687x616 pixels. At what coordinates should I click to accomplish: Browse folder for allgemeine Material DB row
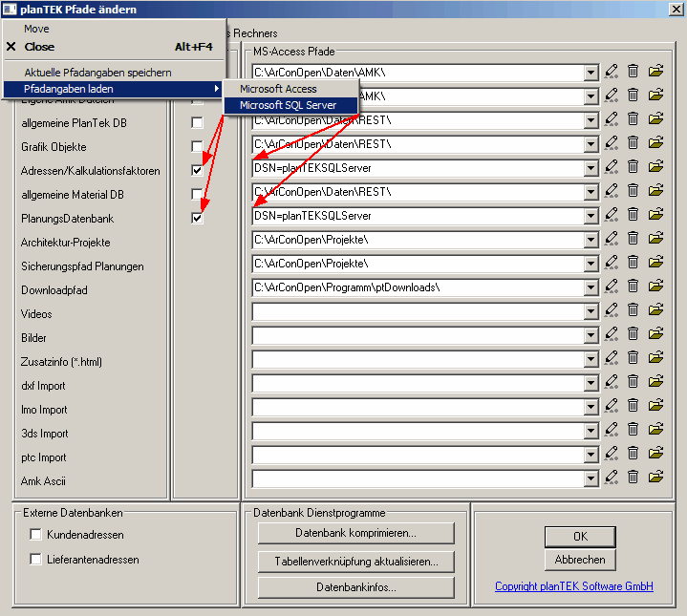pyautogui.click(x=655, y=191)
